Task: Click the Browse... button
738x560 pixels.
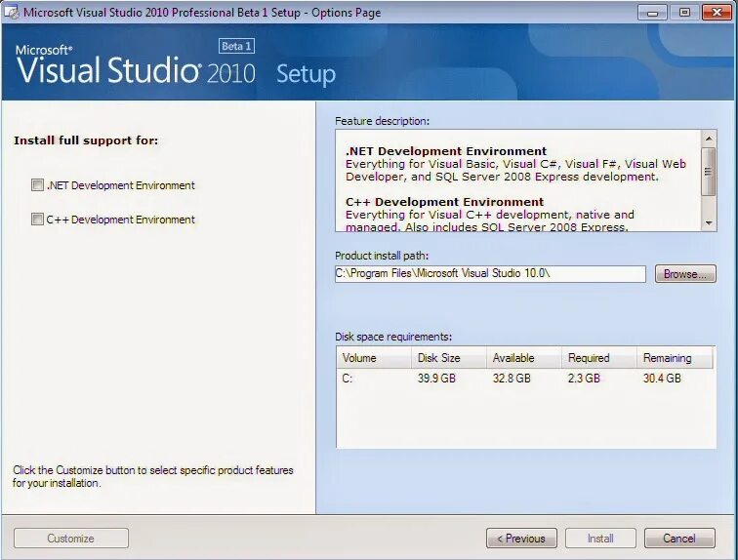Action: tap(685, 273)
